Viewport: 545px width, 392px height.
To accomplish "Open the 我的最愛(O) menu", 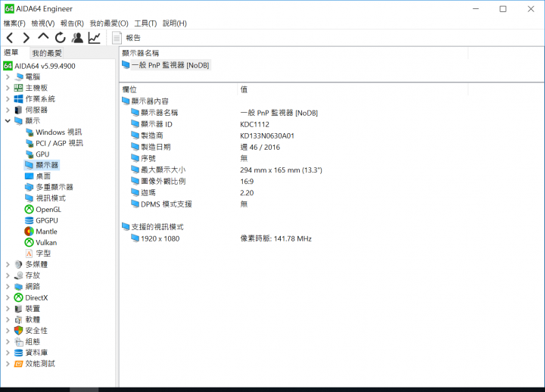I will 109,23.
